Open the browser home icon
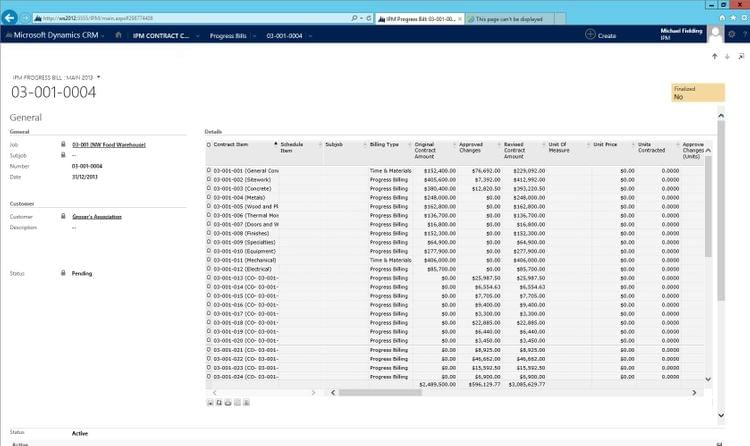Screen dimensions: 750x446 [722, 18]
